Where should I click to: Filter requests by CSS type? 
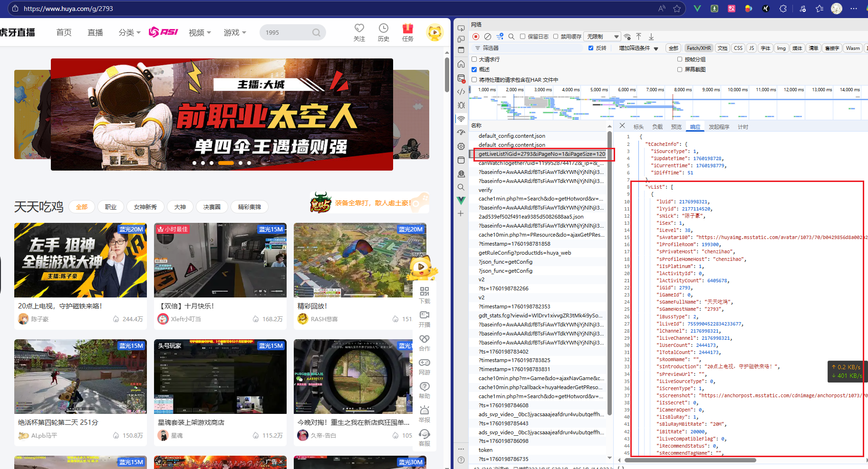(x=738, y=48)
